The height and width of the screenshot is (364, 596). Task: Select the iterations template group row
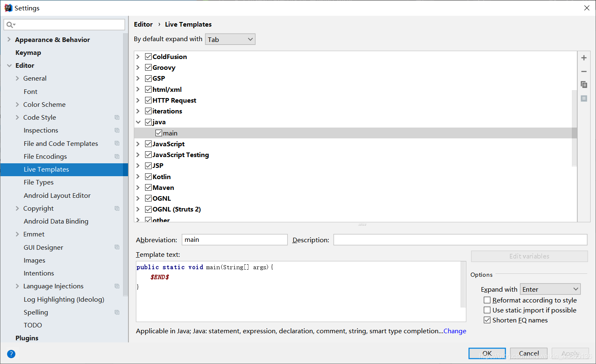coord(356,111)
